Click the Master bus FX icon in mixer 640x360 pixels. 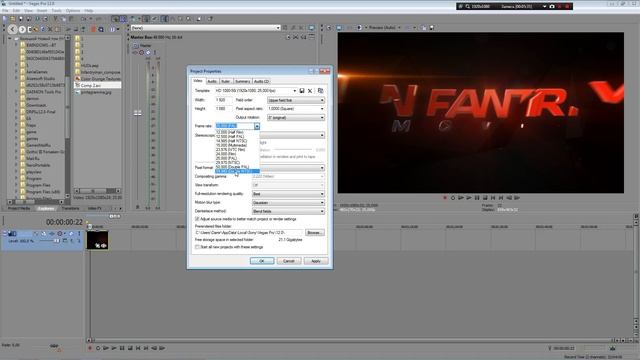[x=135, y=52]
